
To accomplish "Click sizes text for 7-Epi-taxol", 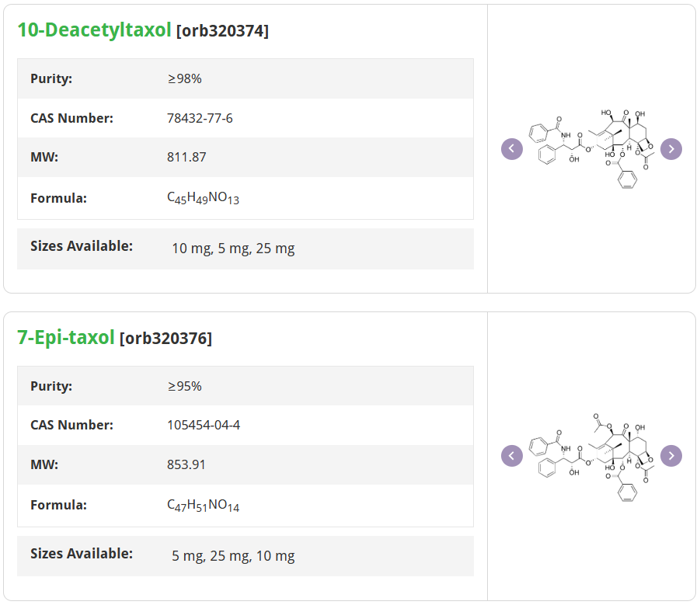I will pos(233,556).
